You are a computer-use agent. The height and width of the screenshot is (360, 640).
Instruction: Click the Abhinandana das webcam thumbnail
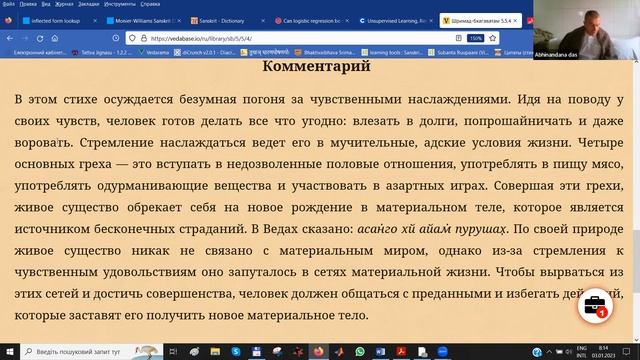[587, 30]
